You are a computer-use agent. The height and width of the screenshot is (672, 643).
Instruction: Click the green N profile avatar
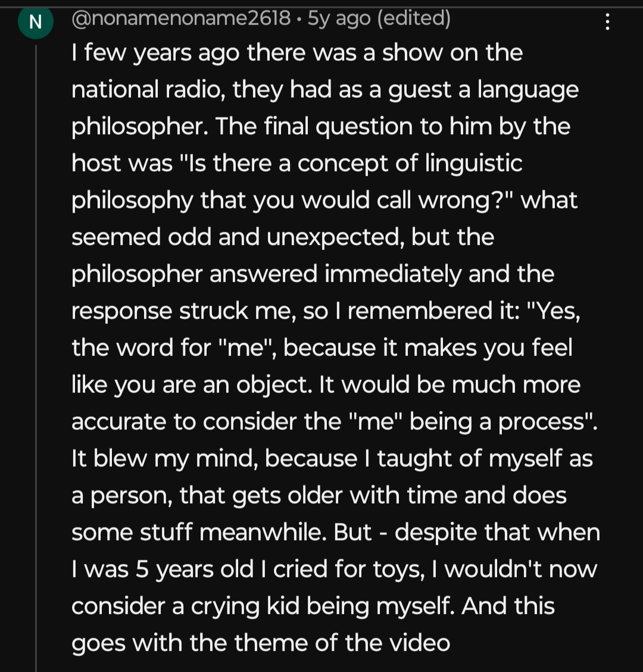tap(36, 21)
